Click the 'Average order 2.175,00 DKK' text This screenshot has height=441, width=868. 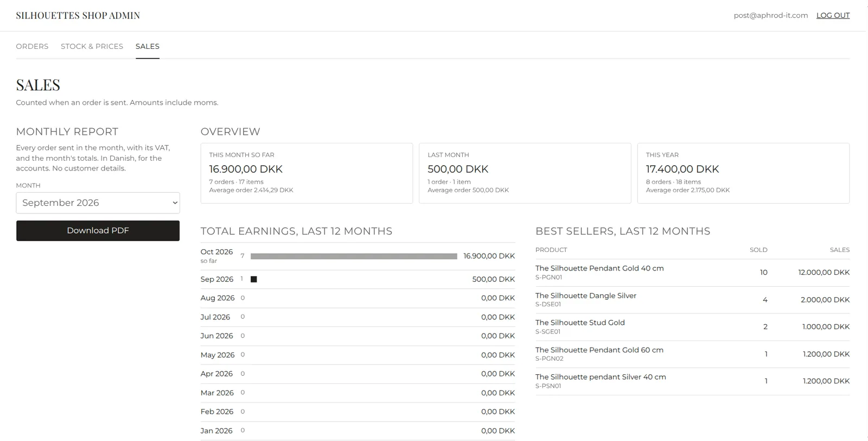click(688, 190)
